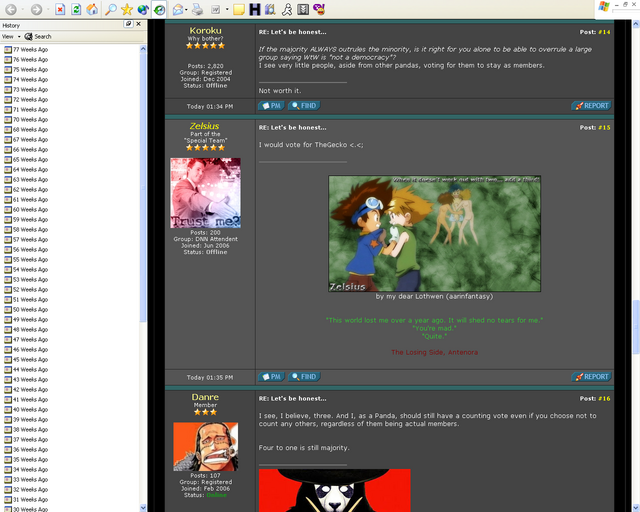
Task: Click Danre's orange avatar image
Action: (x=205, y=447)
